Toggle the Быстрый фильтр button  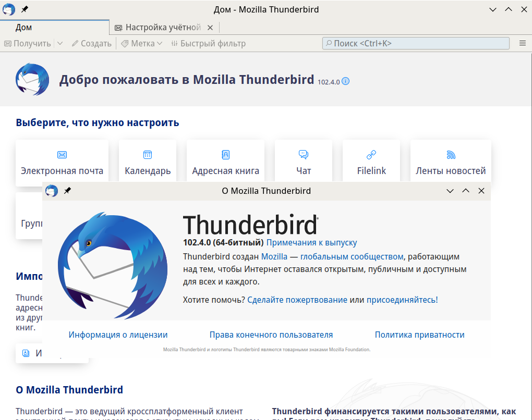pos(208,43)
